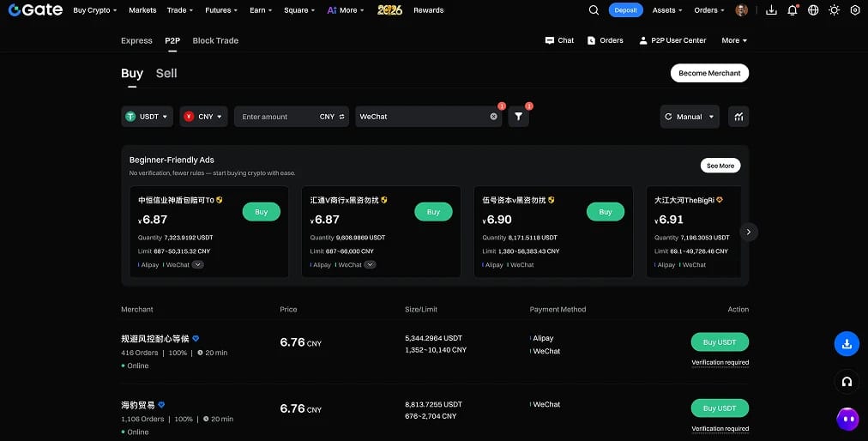The height and width of the screenshot is (441, 868).
Task: Open the user profile avatar
Action: pyautogui.click(x=741, y=10)
